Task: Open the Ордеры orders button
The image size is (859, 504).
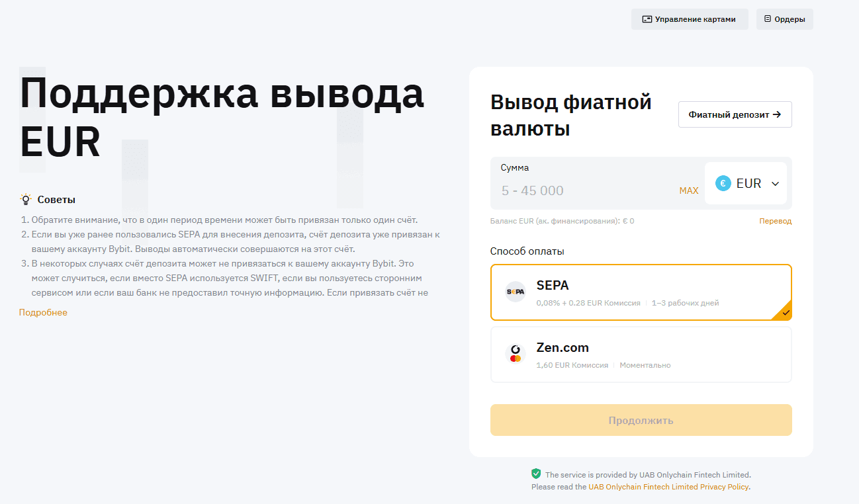Action: tap(784, 19)
